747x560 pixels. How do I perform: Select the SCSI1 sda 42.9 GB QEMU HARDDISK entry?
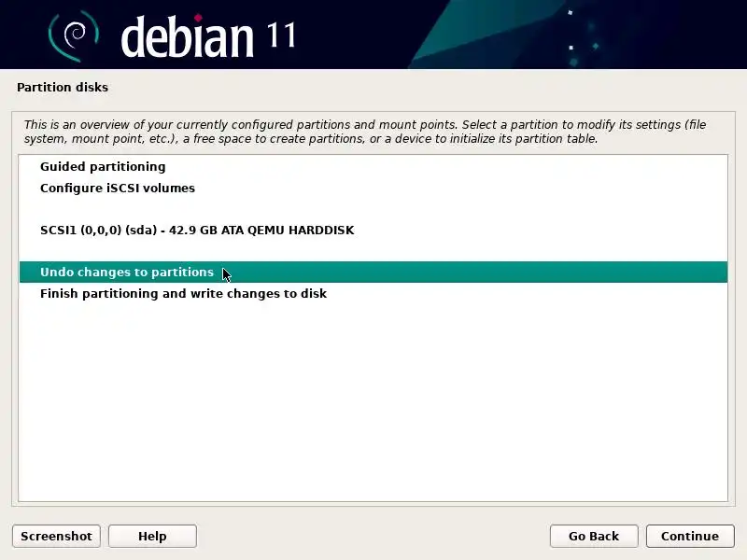pyautogui.click(x=373, y=230)
